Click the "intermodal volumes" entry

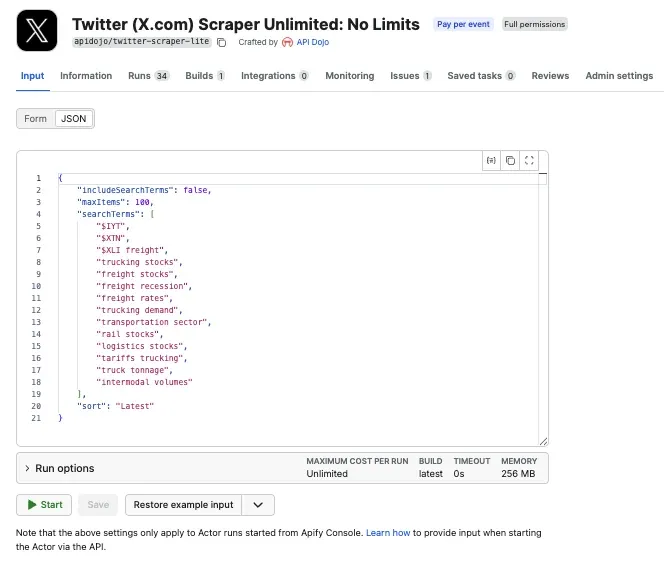pos(144,382)
